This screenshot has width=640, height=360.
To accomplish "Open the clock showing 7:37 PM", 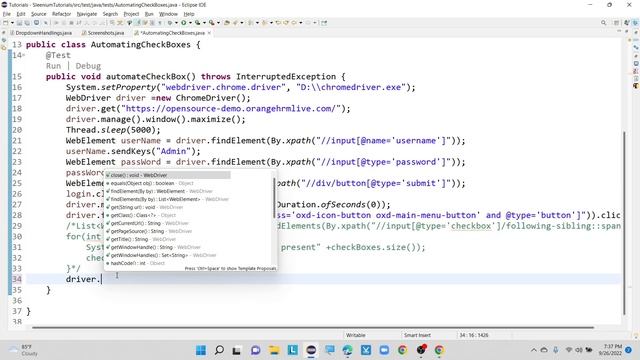I will [x=611, y=350].
